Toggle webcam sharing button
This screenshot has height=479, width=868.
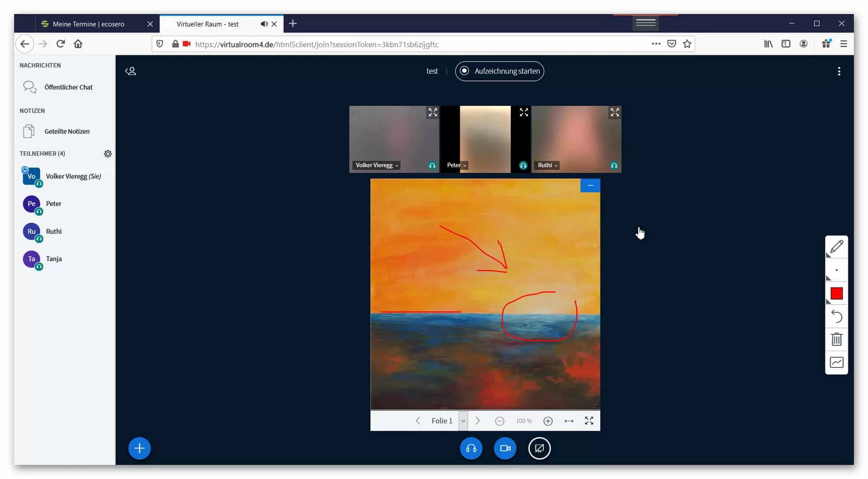[505, 448]
